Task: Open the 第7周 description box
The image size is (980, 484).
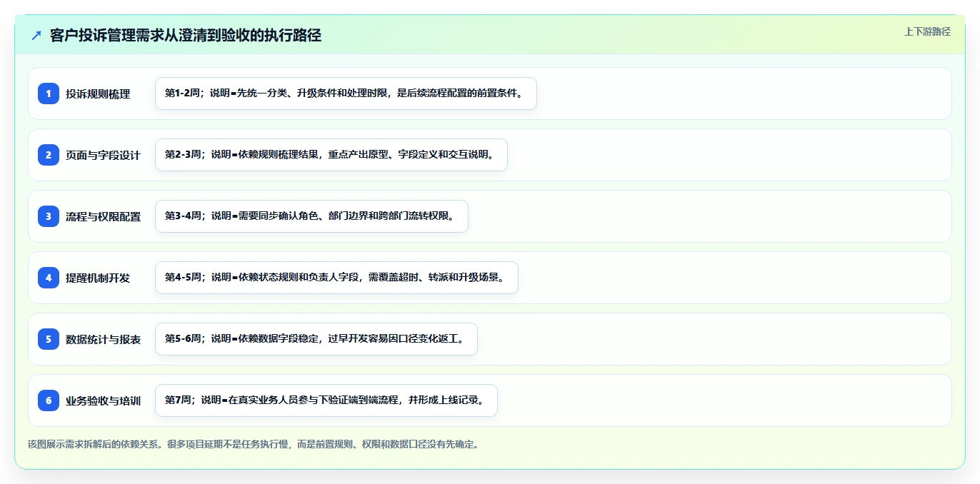Action: (x=326, y=400)
